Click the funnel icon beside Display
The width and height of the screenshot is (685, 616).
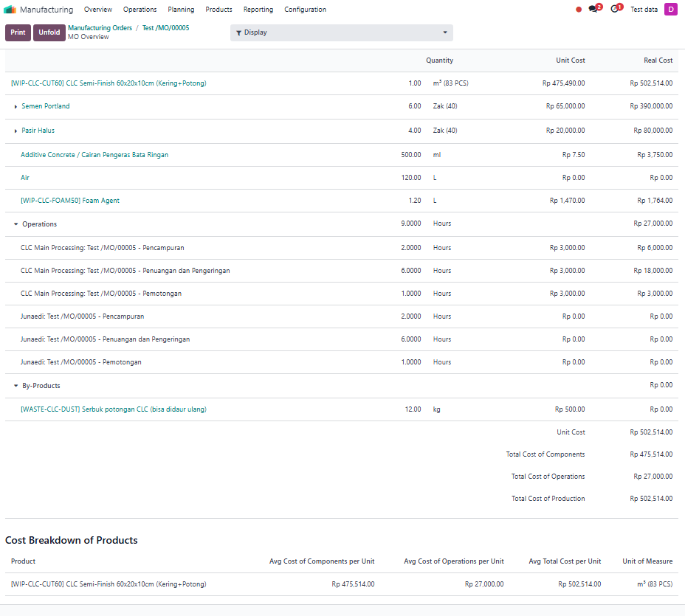[238, 32]
